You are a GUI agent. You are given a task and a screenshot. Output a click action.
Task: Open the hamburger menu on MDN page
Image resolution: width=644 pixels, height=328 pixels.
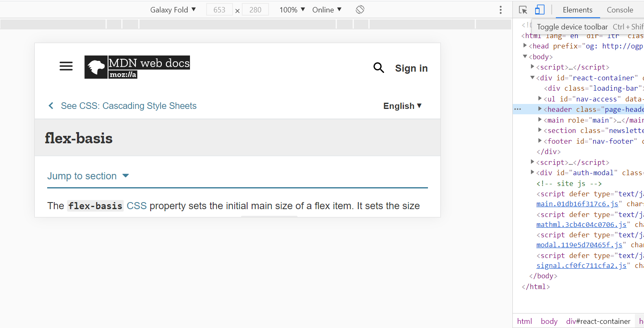click(66, 66)
